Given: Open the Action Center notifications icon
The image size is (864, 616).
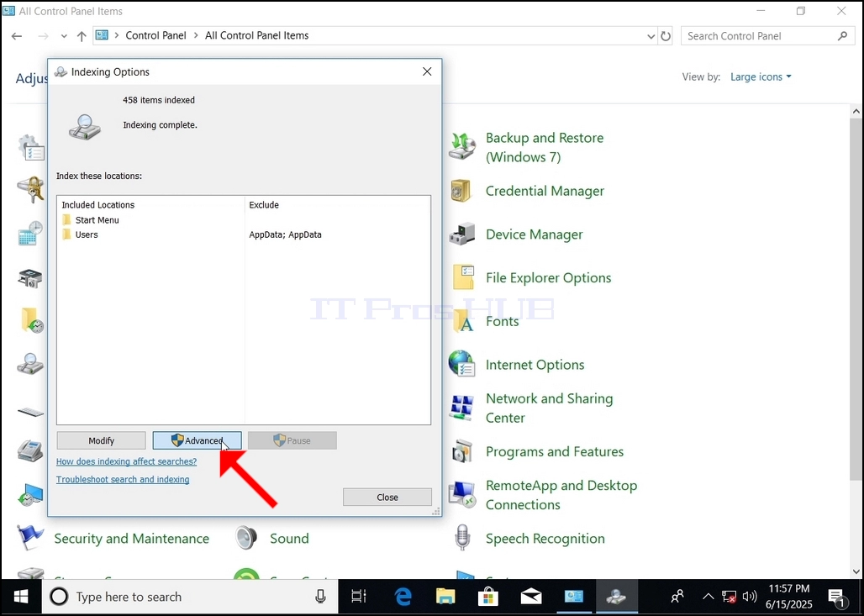Looking at the screenshot, I should [x=837, y=596].
